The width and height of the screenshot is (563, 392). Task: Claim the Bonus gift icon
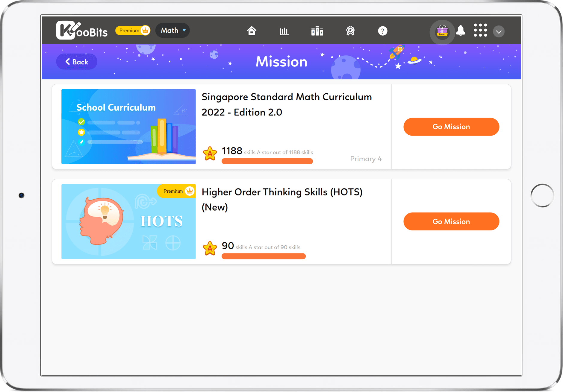(x=442, y=31)
